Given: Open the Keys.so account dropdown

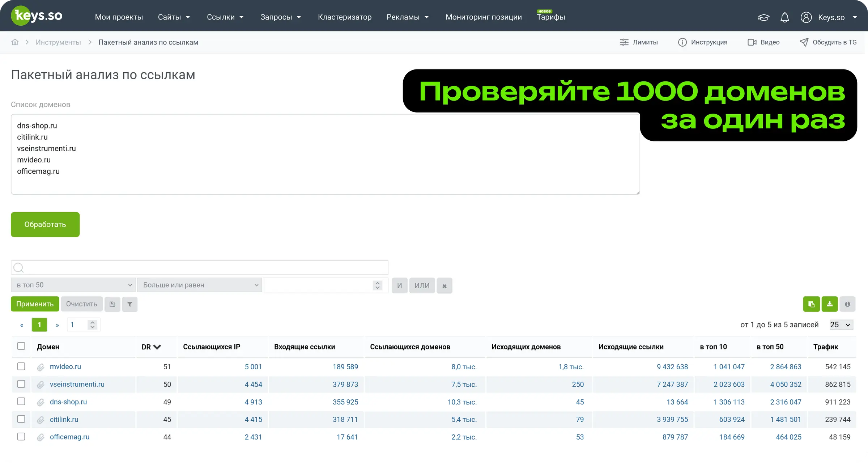Looking at the screenshot, I should pos(837,17).
